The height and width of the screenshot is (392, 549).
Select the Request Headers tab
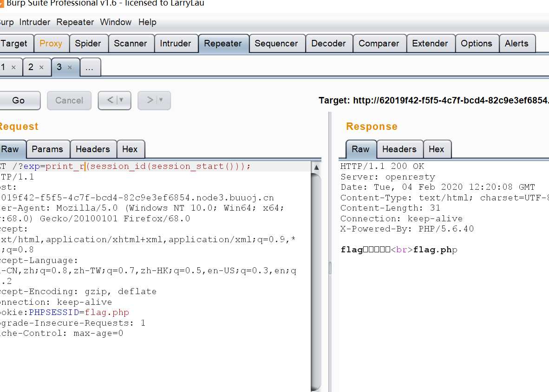coord(93,149)
